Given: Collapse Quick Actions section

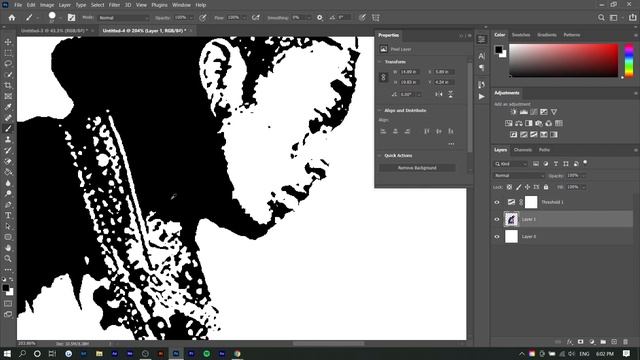Looking at the screenshot, I should [x=380, y=156].
